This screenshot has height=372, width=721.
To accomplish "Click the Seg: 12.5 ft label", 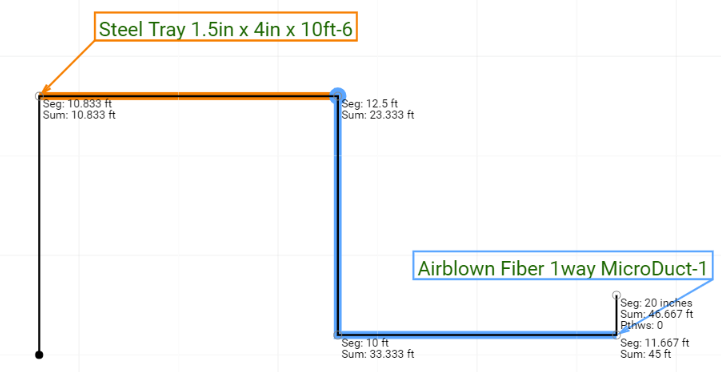I will (369, 104).
